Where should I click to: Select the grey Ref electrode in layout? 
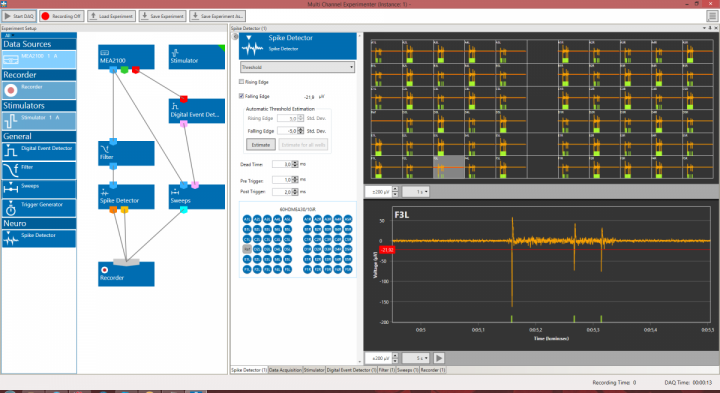coord(247,249)
